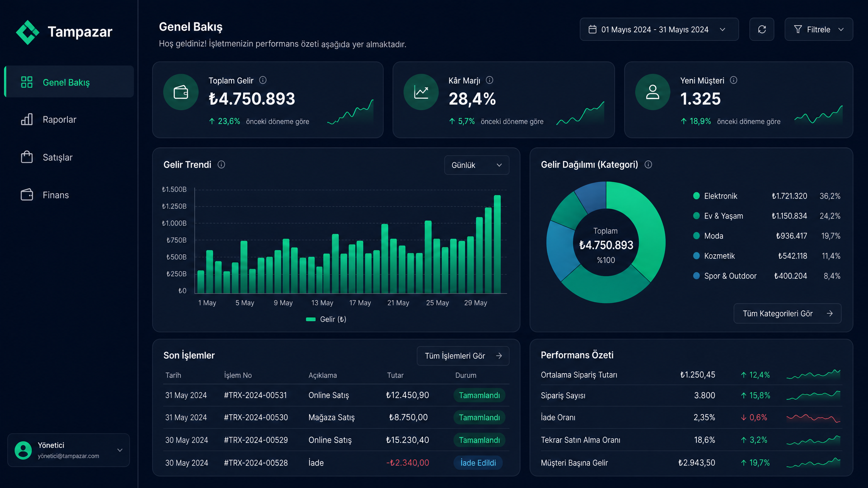
Task: Click the wallet icon in Toplam Gelir card
Action: (181, 92)
